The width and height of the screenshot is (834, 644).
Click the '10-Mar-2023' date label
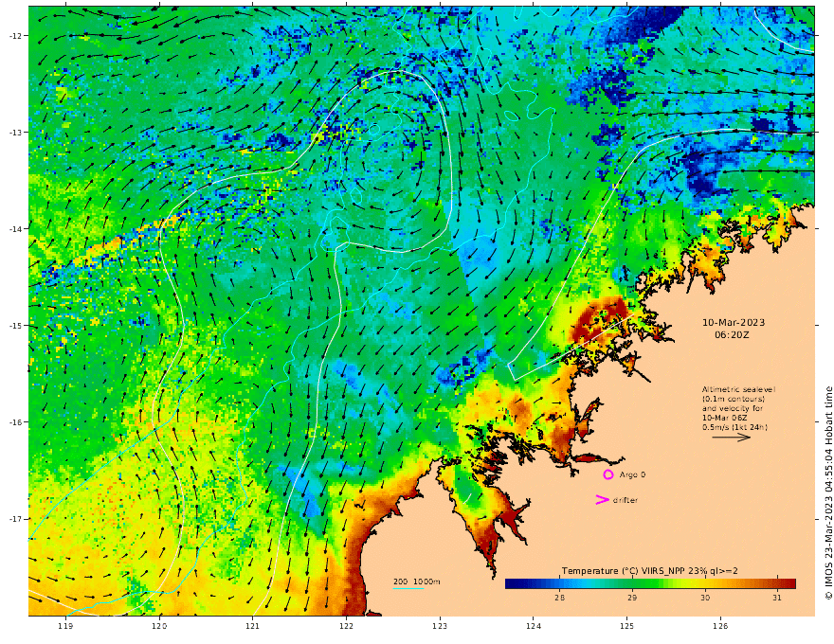click(734, 323)
